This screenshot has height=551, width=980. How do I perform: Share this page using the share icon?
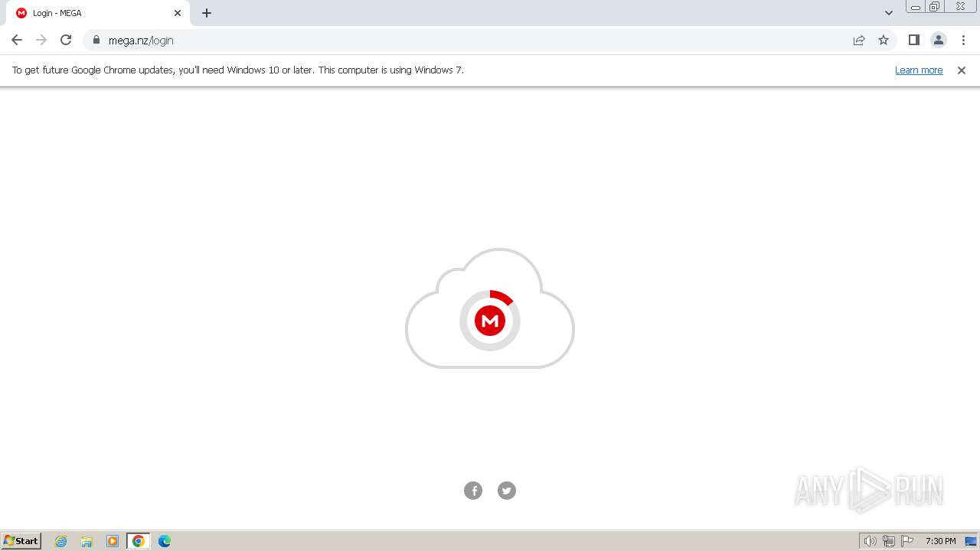point(859,41)
